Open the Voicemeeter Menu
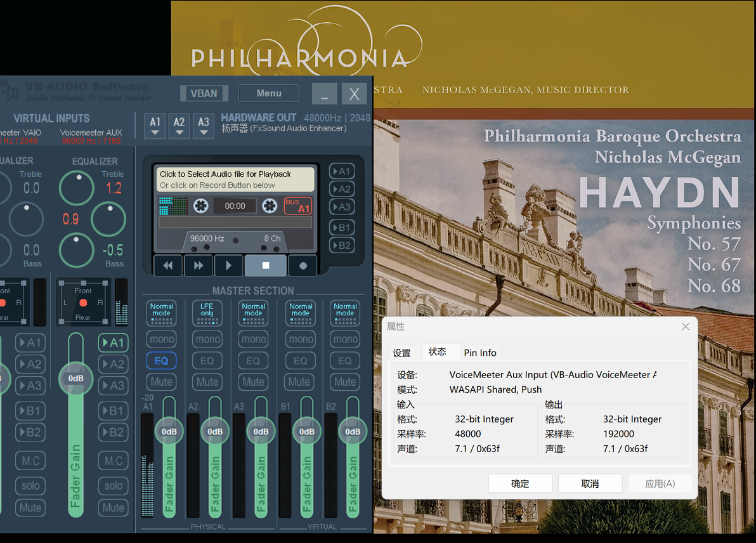The image size is (756, 543). pyautogui.click(x=268, y=93)
